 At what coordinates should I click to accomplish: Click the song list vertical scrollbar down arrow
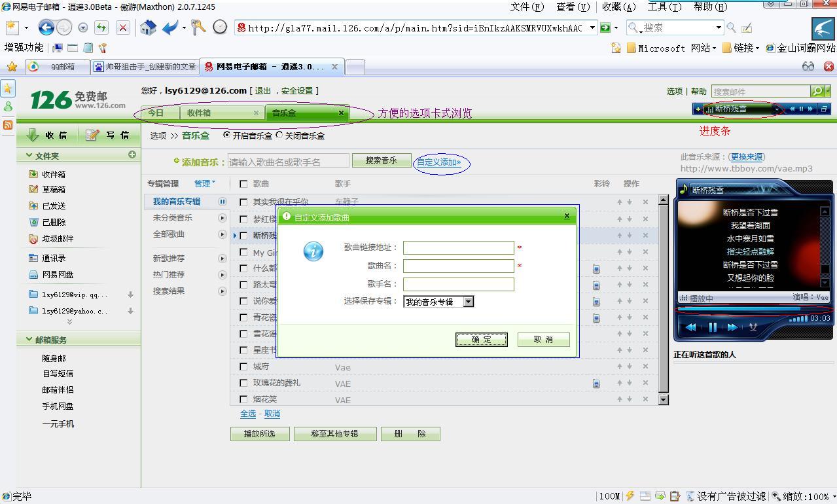coord(663,399)
